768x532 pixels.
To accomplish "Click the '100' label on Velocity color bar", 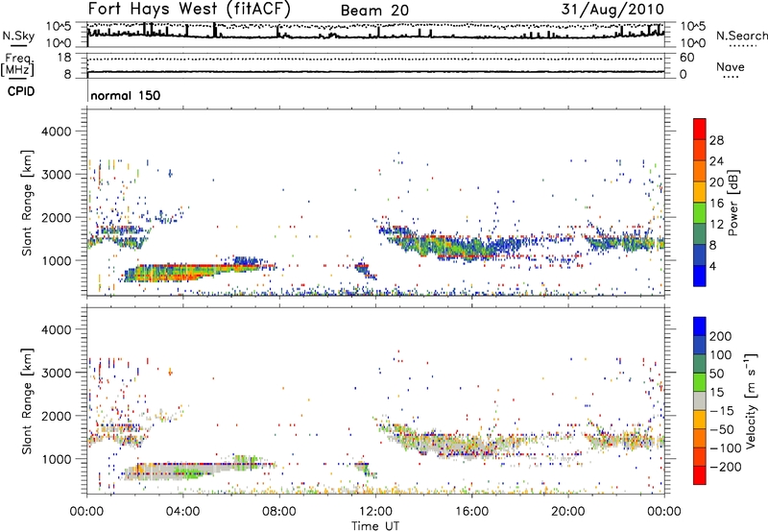I will tap(720, 355).
